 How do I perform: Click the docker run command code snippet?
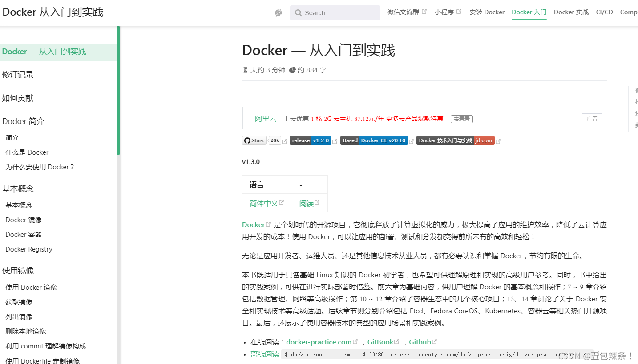pyautogui.click(x=436, y=355)
